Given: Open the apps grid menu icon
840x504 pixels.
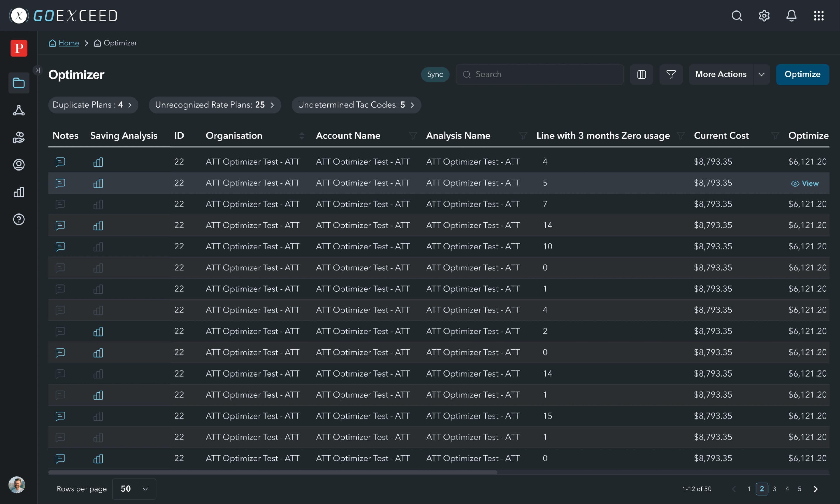Looking at the screenshot, I should coord(819,16).
